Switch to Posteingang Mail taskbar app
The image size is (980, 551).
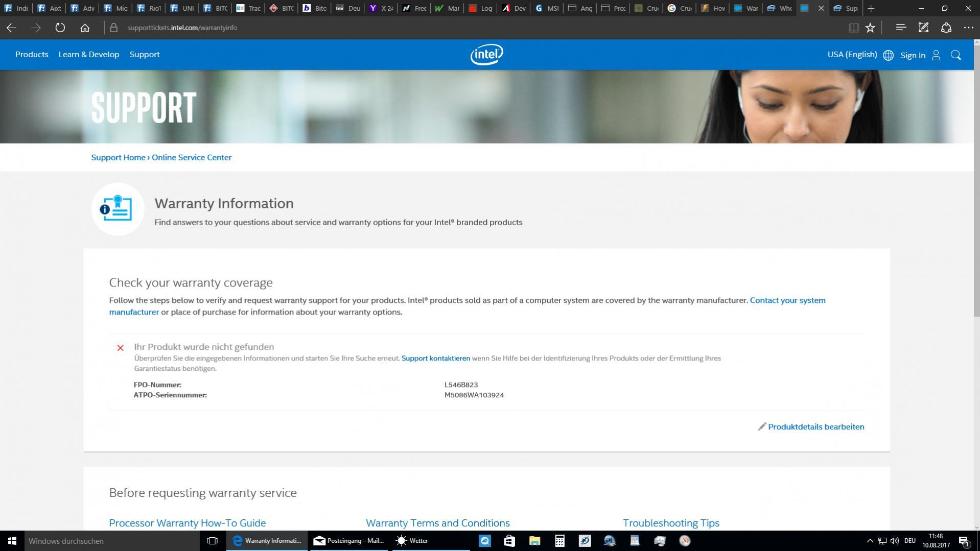349,541
